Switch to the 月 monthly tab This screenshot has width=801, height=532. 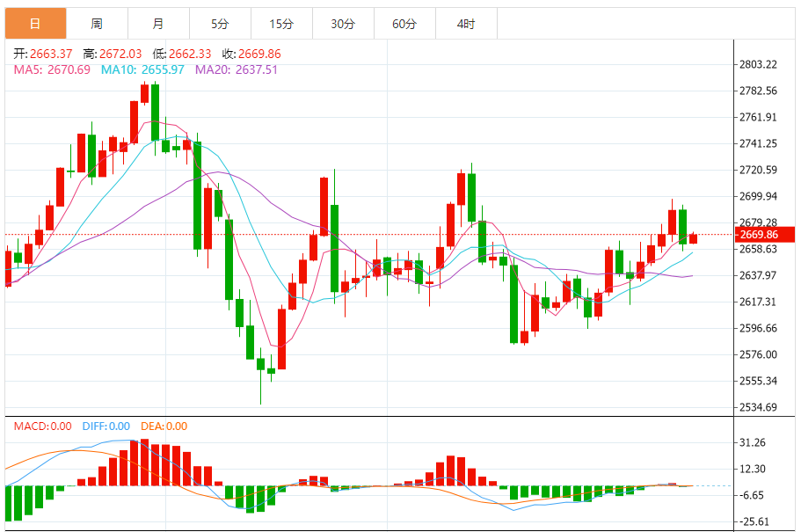[x=158, y=24]
